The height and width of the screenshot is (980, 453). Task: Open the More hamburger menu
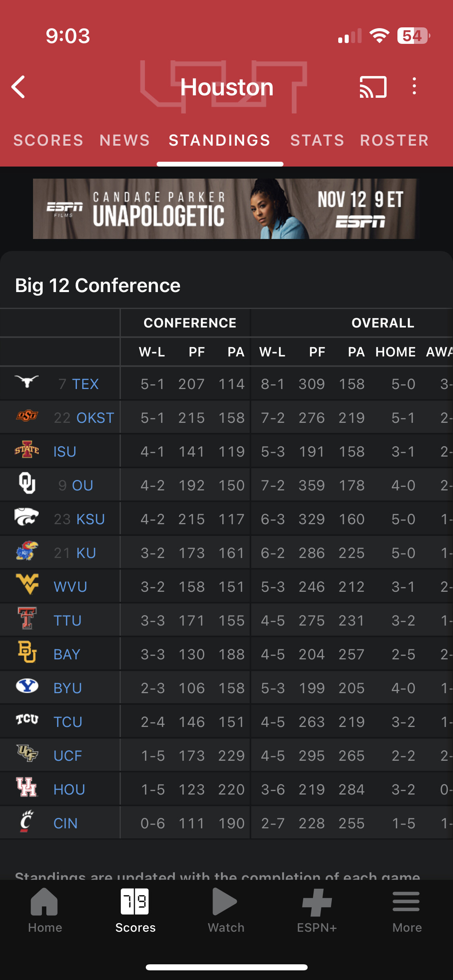(x=406, y=901)
